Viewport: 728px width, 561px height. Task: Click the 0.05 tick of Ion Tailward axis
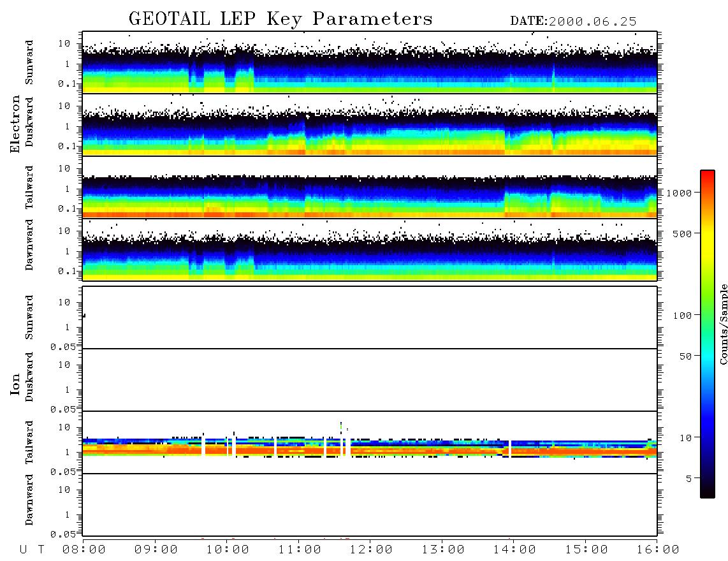coord(62,471)
